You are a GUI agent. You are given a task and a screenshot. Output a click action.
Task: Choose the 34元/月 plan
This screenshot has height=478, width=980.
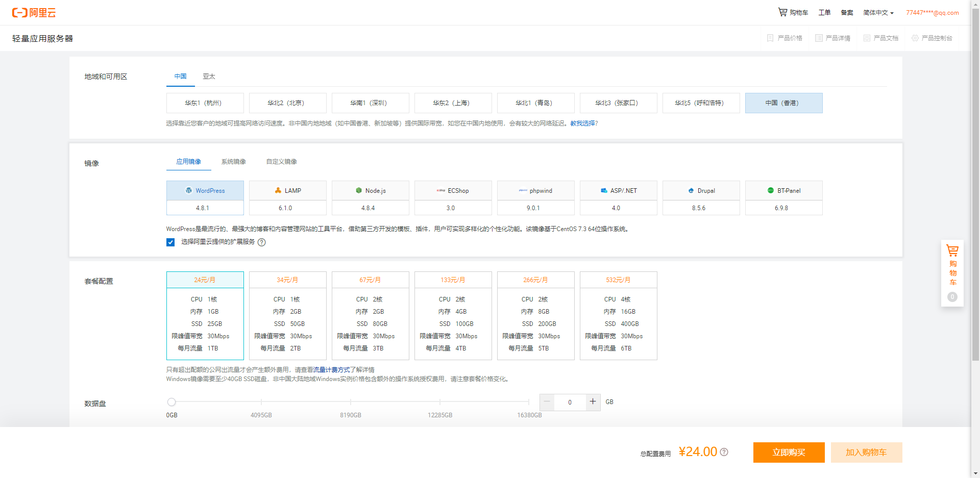(288, 316)
